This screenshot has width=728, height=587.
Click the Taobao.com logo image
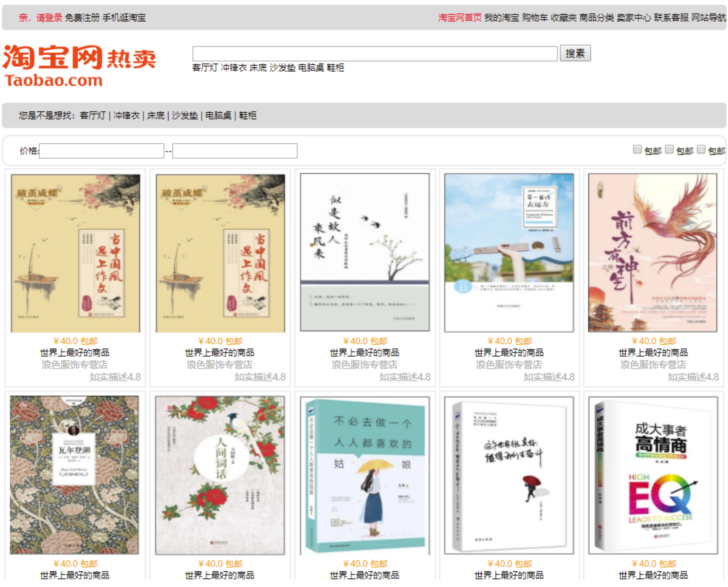coord(80,66)
